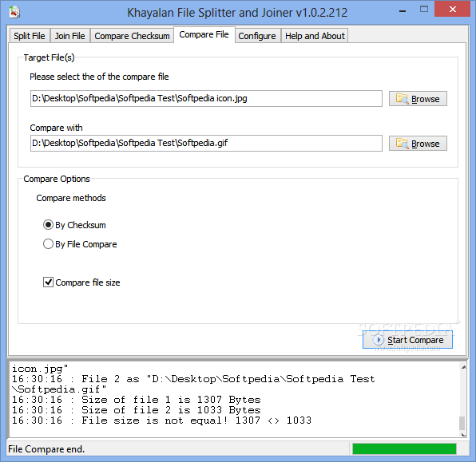Select the Compare File tab
This screenshot has width=476, height=462.
click(204, 34)
